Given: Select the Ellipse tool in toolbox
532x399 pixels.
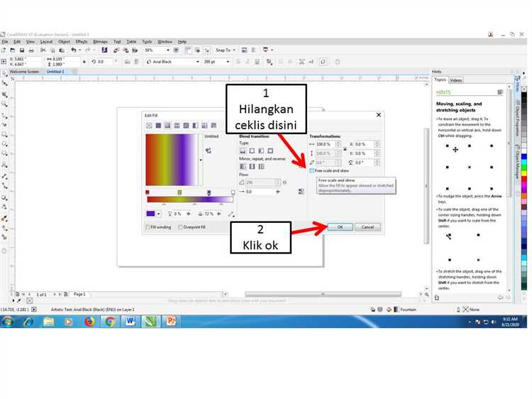Looking at the screenshot, I should click(x=4, y=144).
